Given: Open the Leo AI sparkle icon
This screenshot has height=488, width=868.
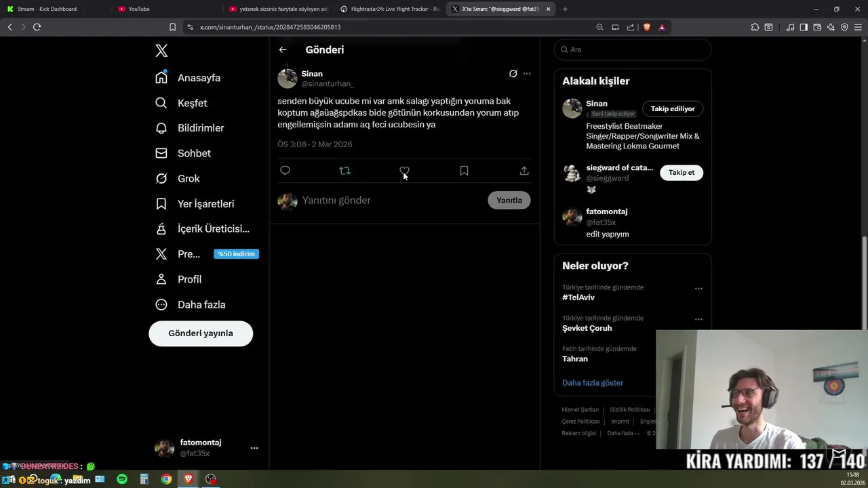Looking at the screenshot, I should click(831, 27).
